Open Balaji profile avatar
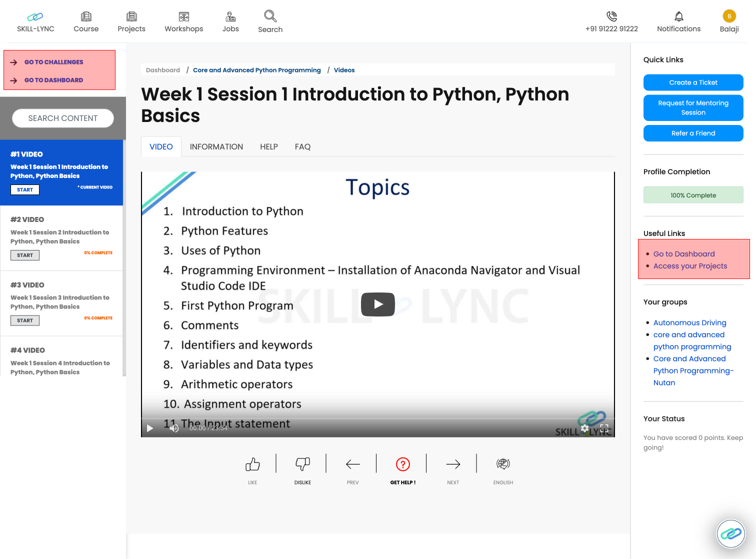 [x=729, y=16]
